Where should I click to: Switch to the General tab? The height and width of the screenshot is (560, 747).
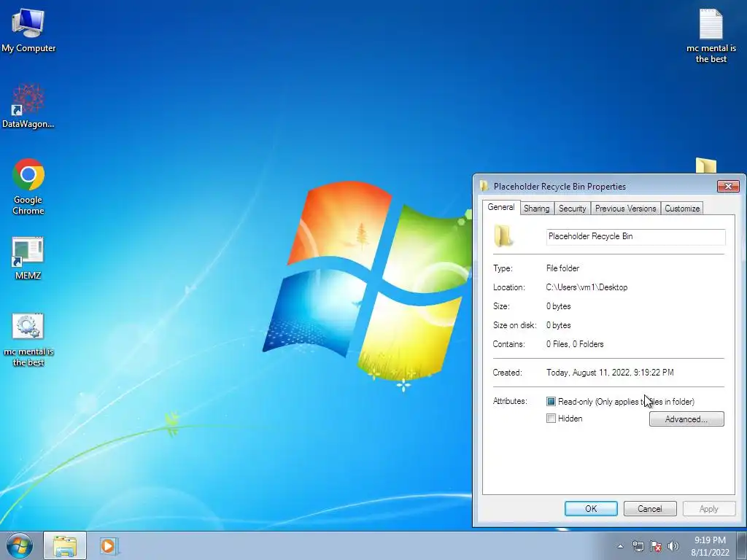[500, 207]
